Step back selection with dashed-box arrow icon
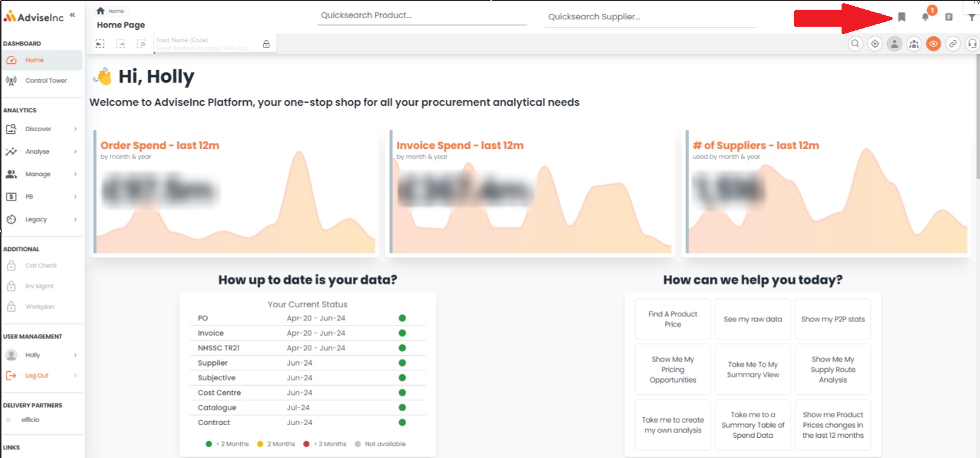This screenshot has width=980, height=458. click(x=100, y=44)
